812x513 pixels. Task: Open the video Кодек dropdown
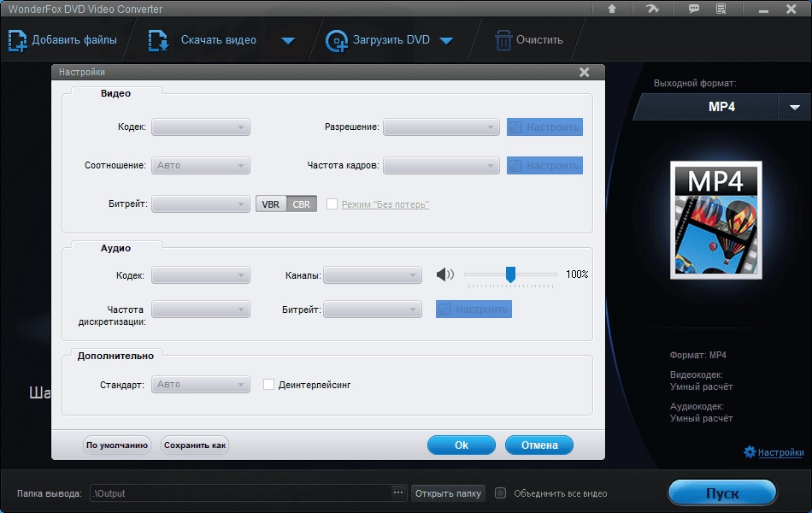tap(201, 127)
